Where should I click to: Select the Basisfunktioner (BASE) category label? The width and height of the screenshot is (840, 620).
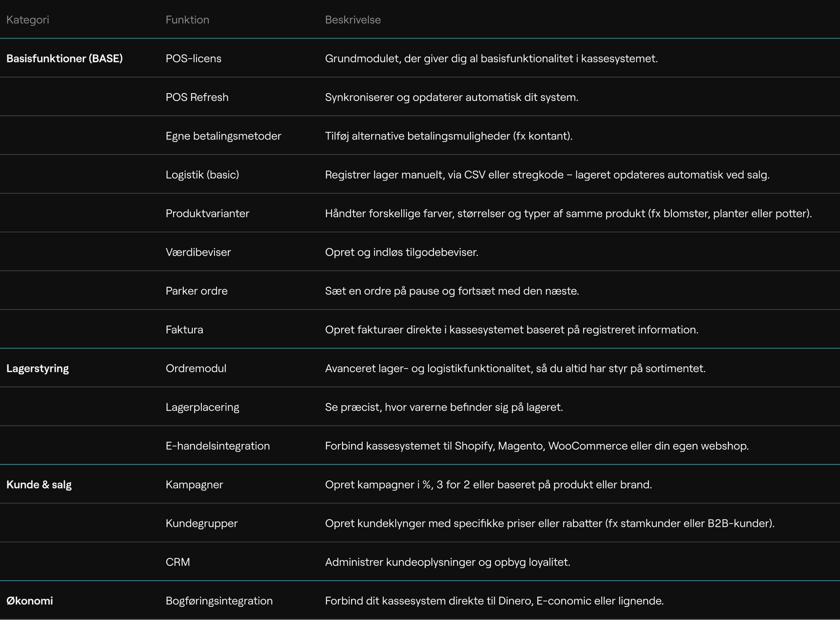[x=64, y=58]
